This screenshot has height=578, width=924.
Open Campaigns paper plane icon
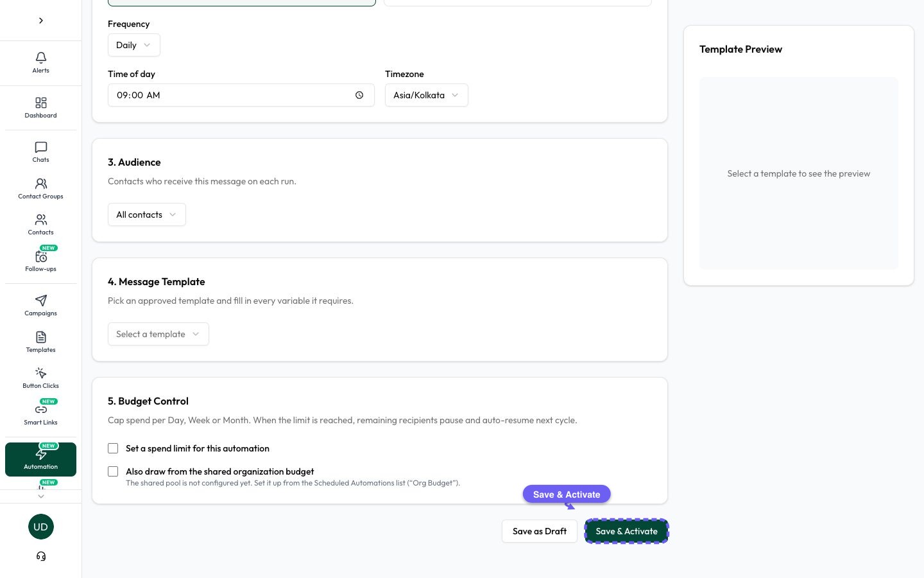pos(40,301)
